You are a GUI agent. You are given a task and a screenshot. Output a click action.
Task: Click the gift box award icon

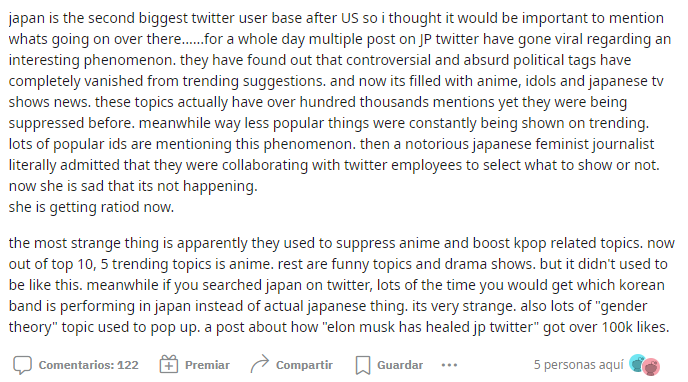pyautogui.click(x=169, y=364)
